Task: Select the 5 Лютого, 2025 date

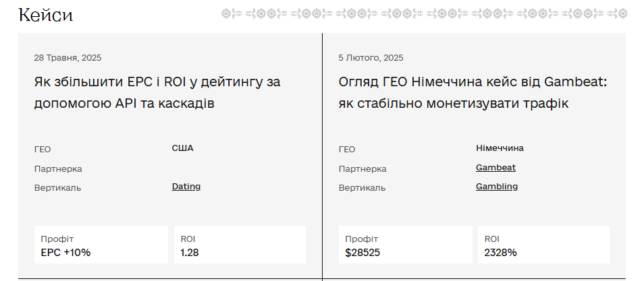Action: pyautogui.click(x=371, y=58)
